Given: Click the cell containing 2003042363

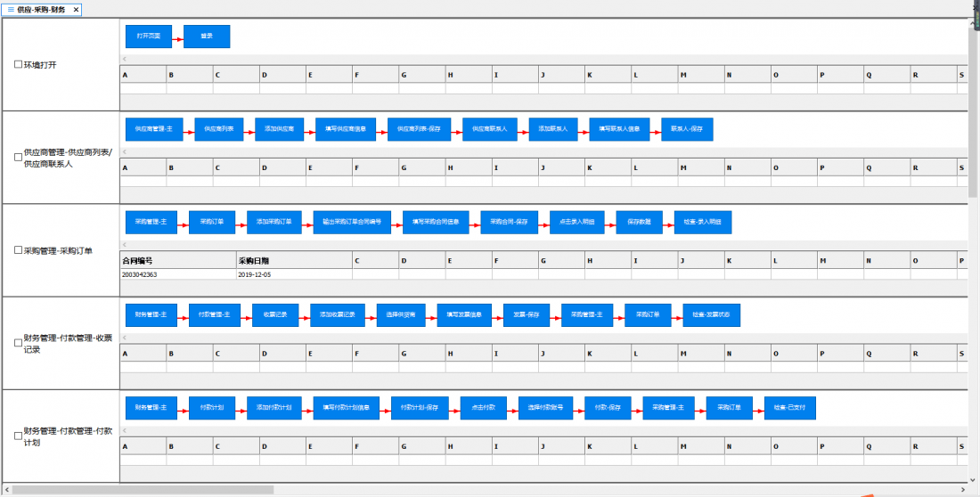Looking at the screenshot, I should (x=178, y=274).
